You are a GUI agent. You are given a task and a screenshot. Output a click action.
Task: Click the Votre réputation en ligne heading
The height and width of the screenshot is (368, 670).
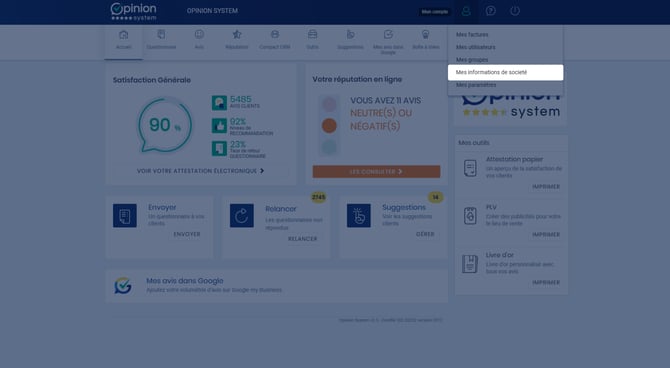[x=357, y=79]
